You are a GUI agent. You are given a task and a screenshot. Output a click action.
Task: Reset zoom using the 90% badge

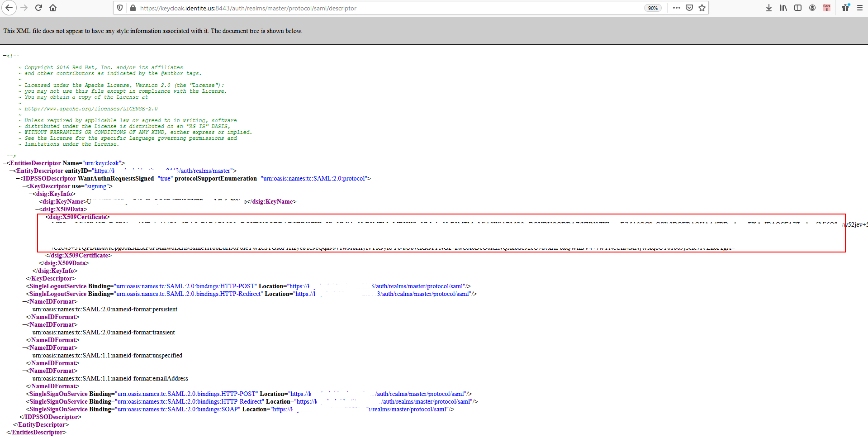pyautogui.click(x=653, y=8)
